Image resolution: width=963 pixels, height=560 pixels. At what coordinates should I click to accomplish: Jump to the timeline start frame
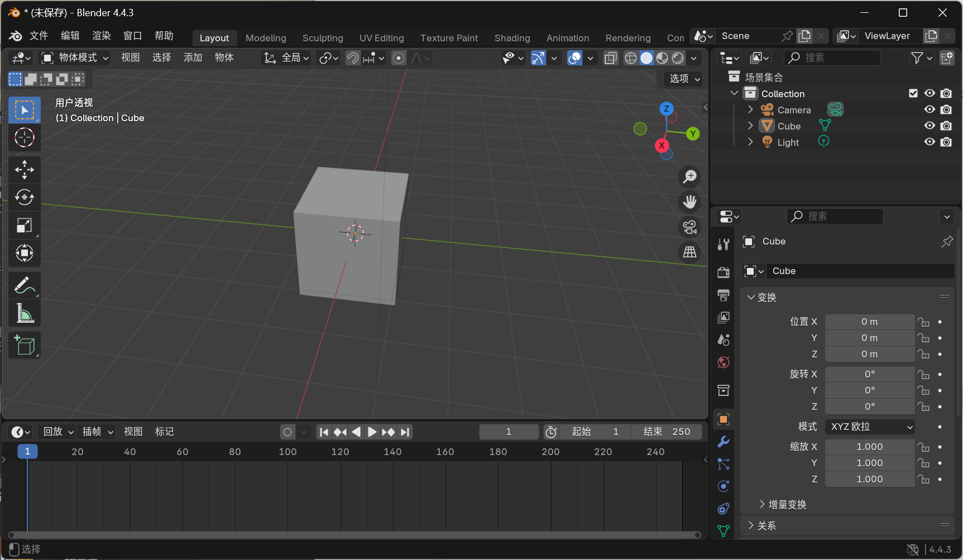[x=324, y=432]
